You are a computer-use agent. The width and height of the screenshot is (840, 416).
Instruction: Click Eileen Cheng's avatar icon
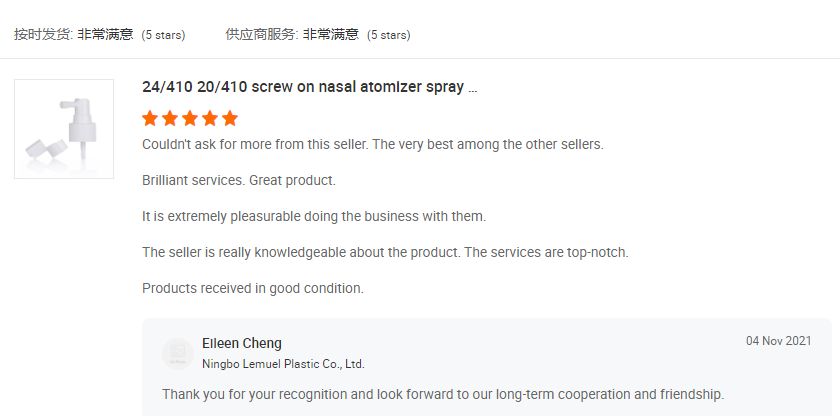tap(178, 353)
